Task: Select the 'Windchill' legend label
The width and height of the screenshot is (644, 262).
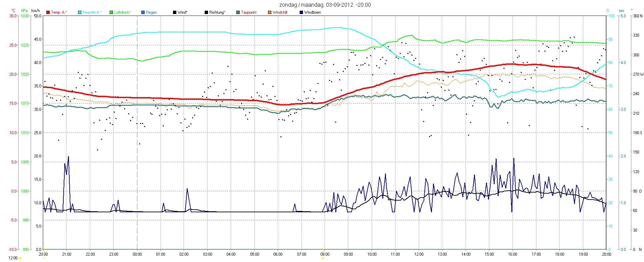Action: pos(280,12)
